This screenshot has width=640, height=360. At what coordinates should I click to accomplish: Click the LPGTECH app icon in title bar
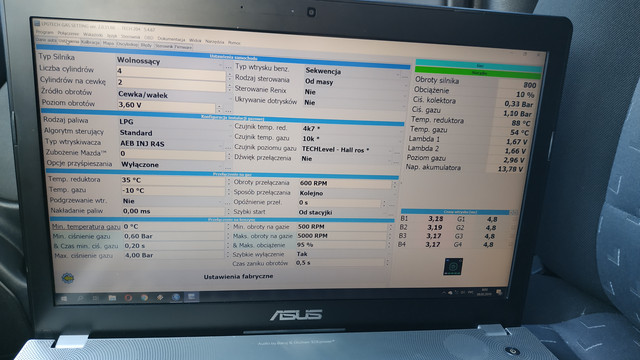tap(37, 24)
